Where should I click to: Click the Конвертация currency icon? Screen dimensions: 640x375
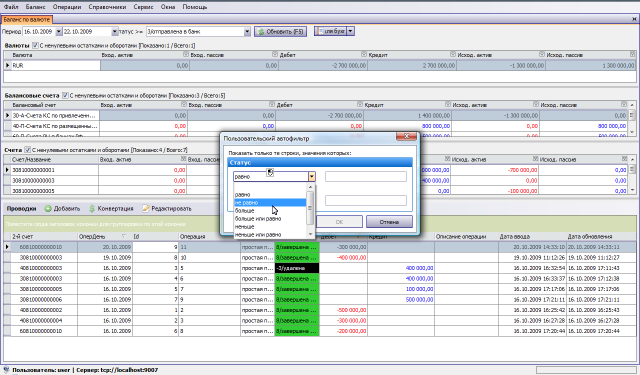pyautogui.click(x=92, y=209)
